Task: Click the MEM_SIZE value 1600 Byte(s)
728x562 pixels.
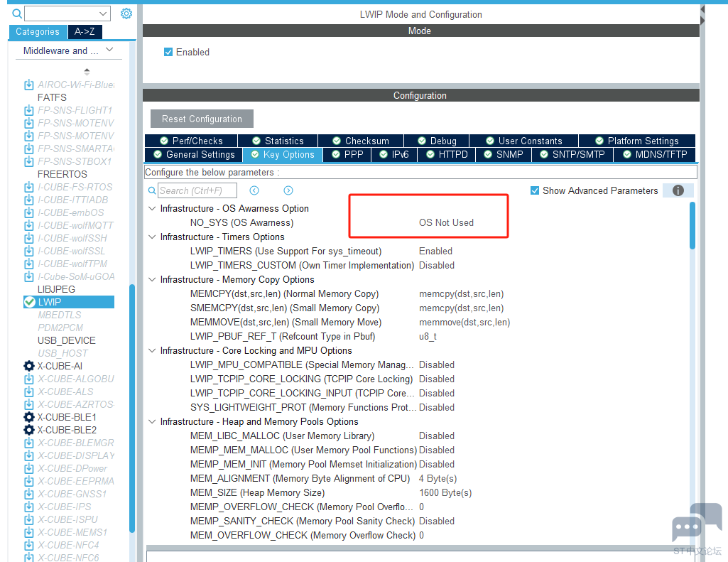Action: 445,493
